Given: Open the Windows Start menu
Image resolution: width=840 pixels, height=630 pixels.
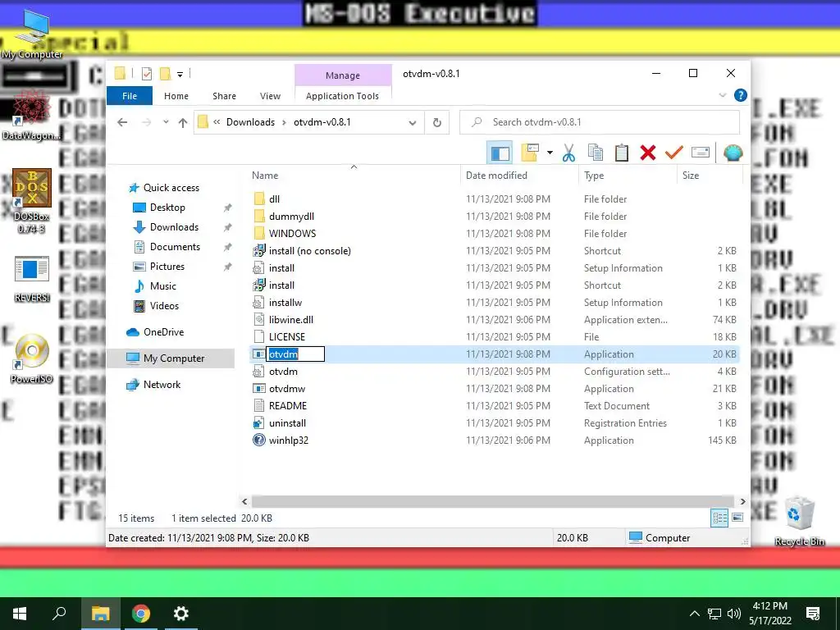Looking at the screenshot, I should (x=20, y=614).
